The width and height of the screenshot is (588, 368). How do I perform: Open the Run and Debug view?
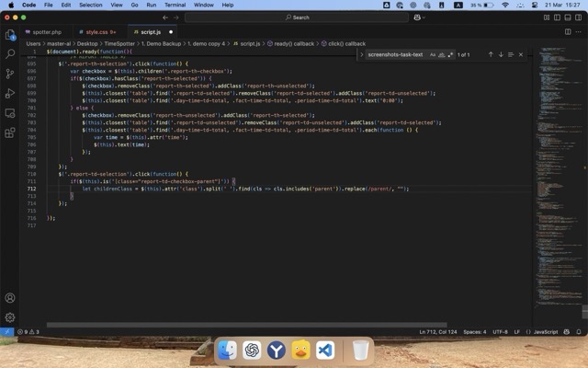[x=10, y=93]
